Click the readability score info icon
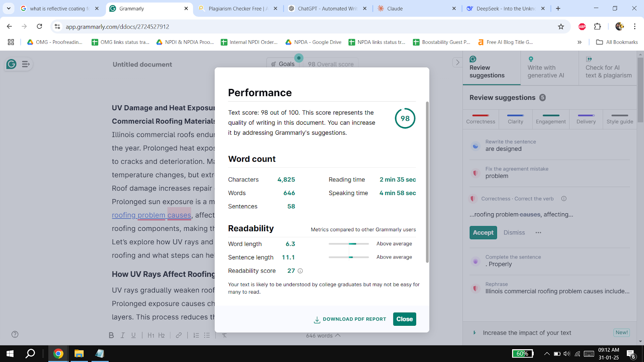The width and height of the screenshot is (644, 362). click(300, 271)
